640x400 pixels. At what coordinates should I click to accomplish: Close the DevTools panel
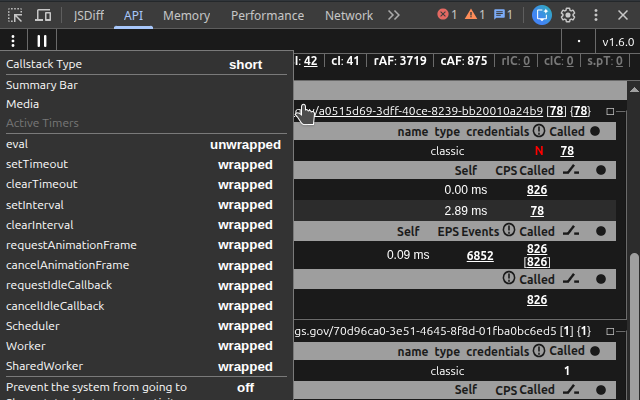click(623, 16)
